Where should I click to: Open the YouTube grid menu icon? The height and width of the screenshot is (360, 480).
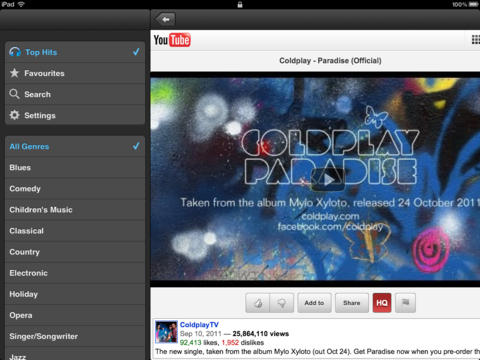[476, 40]
